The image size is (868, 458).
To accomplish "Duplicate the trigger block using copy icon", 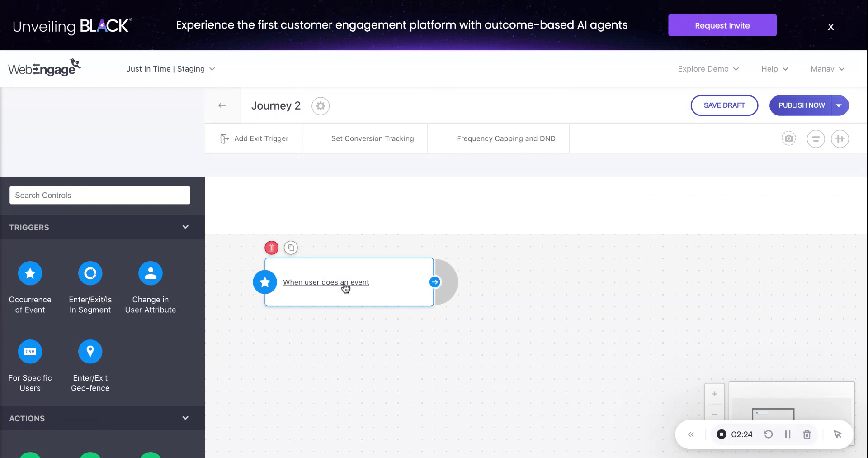I will (x=291, y=248).
